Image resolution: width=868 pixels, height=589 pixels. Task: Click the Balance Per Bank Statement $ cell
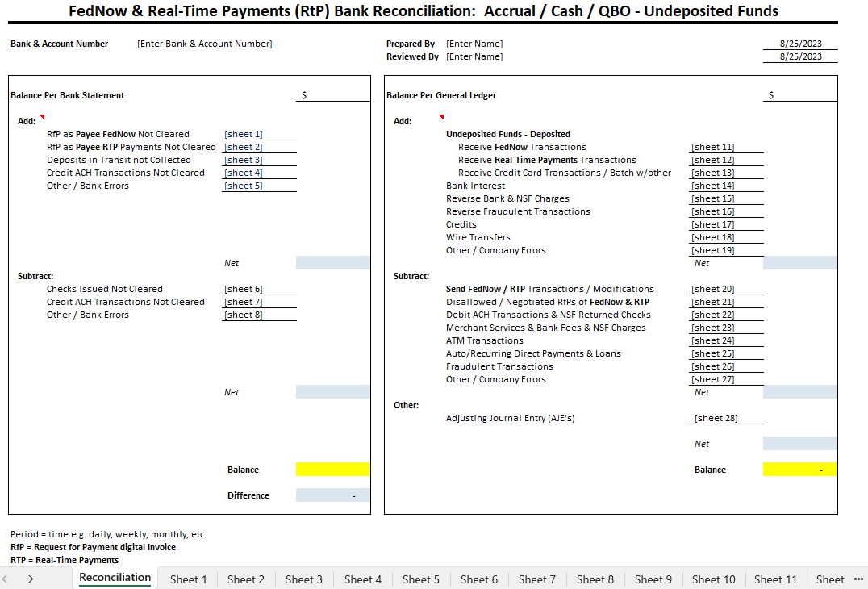(x=332, y=95)
